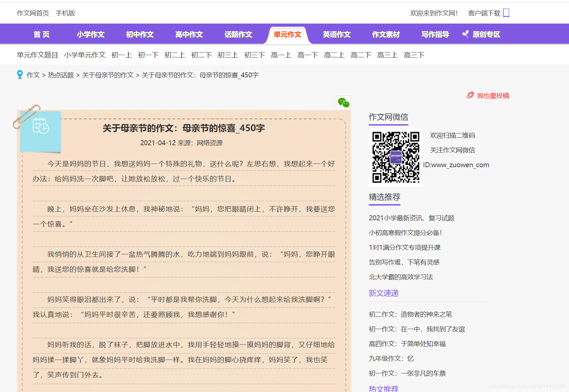Click the location pin icon in the breadcrumb
The image size is (569, 392).
click(x=20, y=75)
